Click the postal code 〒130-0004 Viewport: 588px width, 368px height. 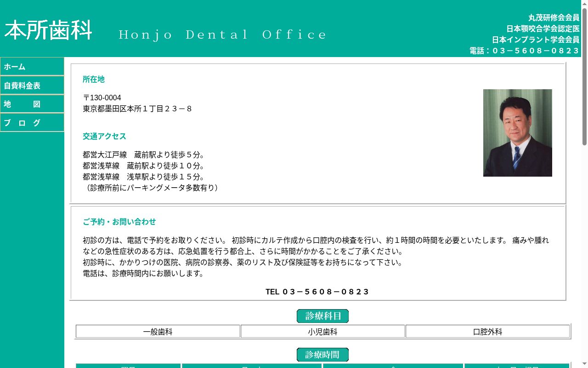pyautogui.click(x=102, y=98)
